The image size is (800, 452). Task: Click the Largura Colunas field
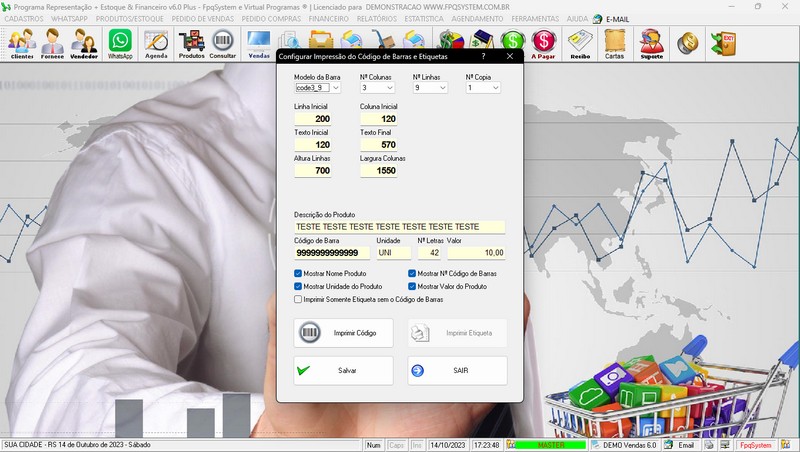379,170
